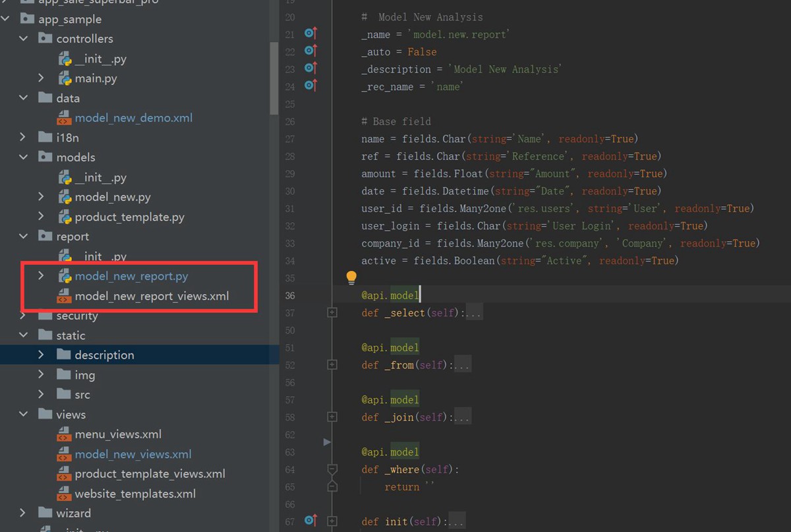
Task: Click the gutter override icon at line 67
Action: pos(310,521)
